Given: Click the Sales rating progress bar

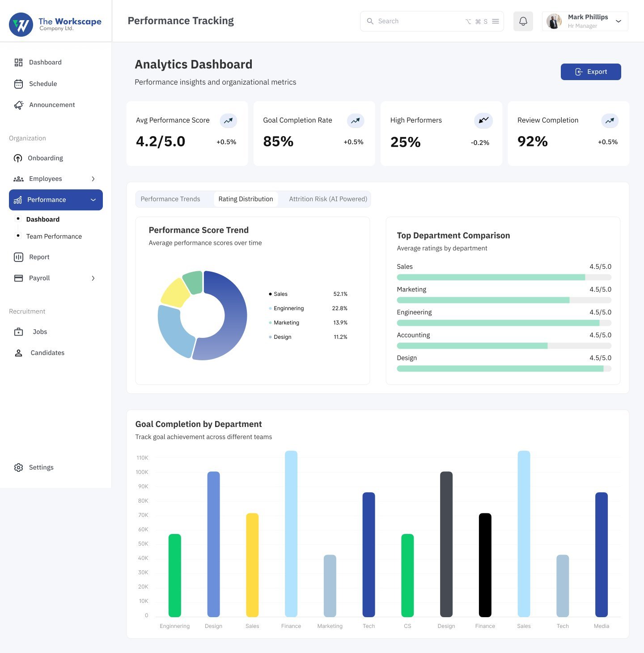Looking at the screenshot, I should click(504, 277).
